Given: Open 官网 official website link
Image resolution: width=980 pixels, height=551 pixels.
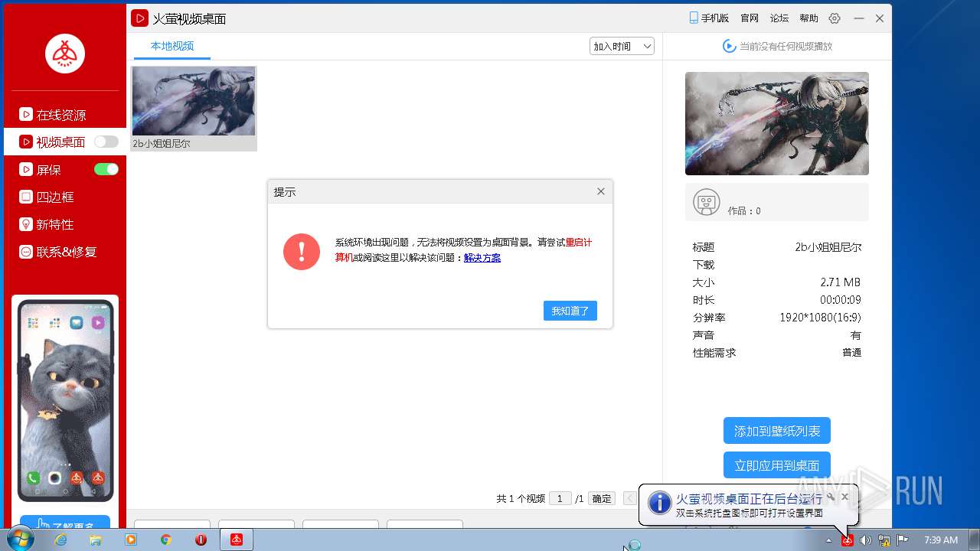Looking at the screenshot, I should coord(750,18).
